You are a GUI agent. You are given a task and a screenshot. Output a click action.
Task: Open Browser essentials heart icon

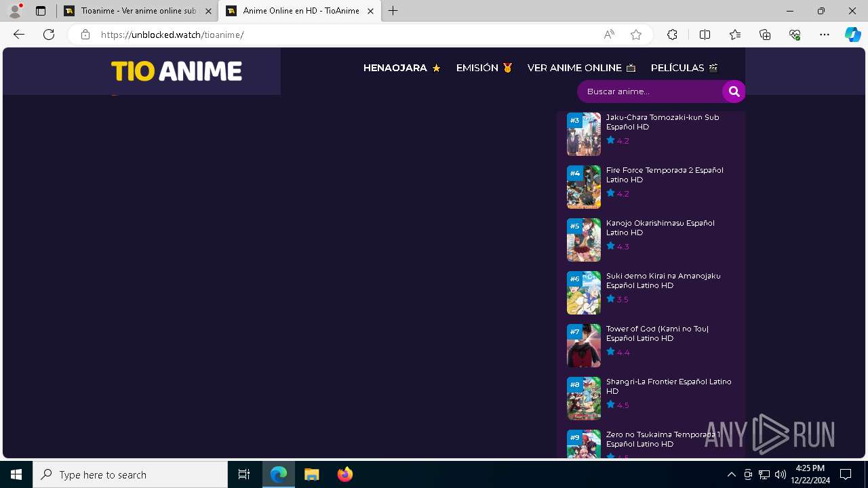click(795, 35)
